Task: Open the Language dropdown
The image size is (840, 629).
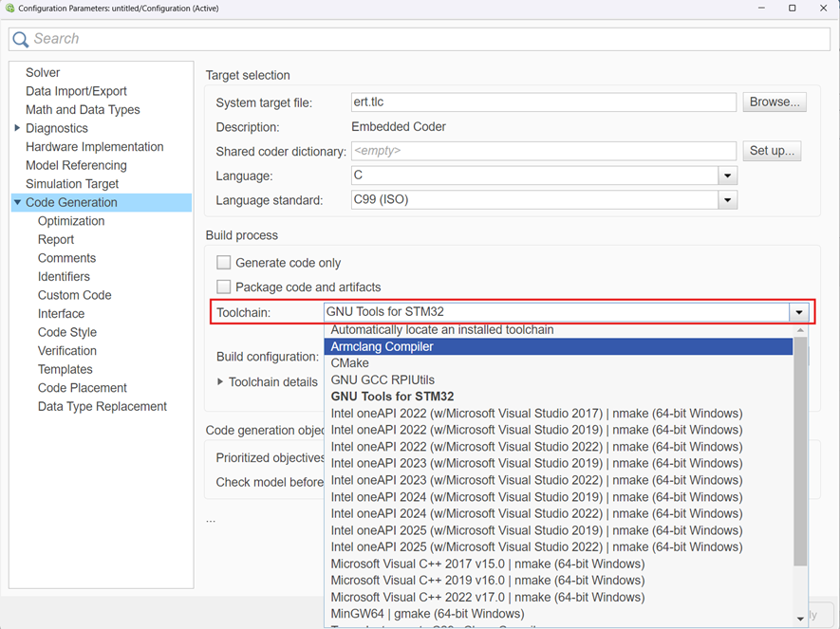Action: point(727,176)
